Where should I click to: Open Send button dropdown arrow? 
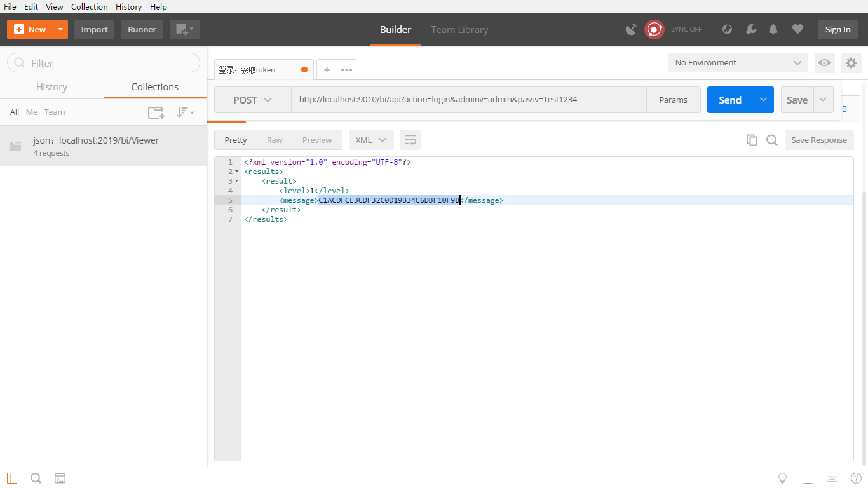pyautogui.click(x=764, y=100)
